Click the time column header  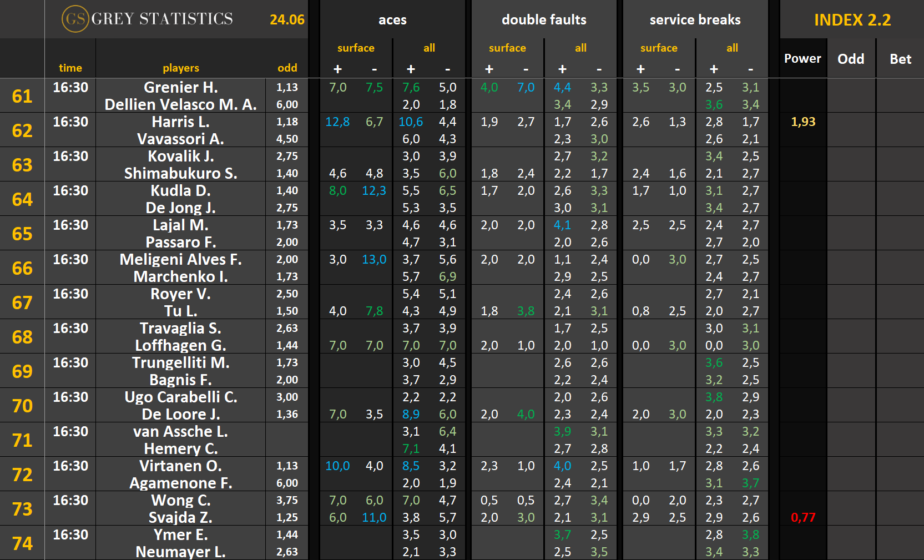(70, 68)
